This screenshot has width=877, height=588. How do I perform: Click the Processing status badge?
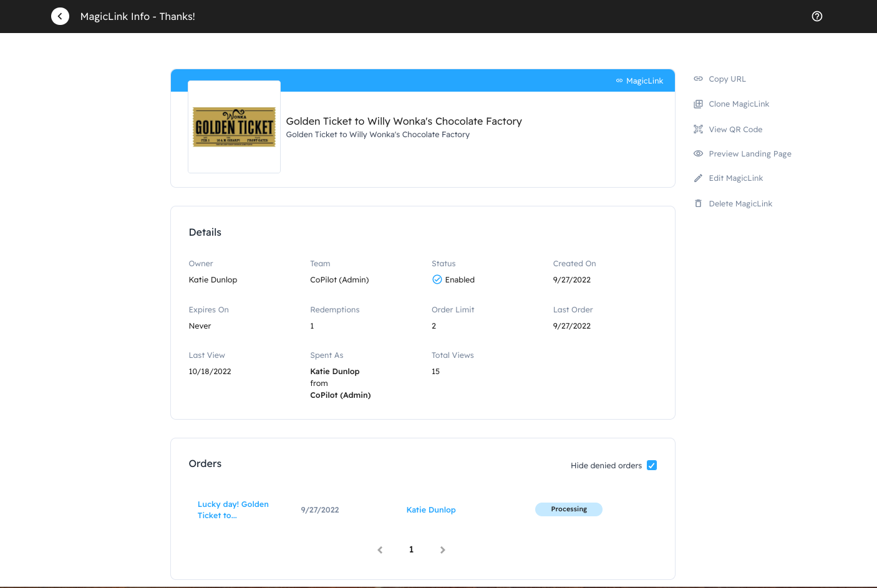(x=568, y=509)
